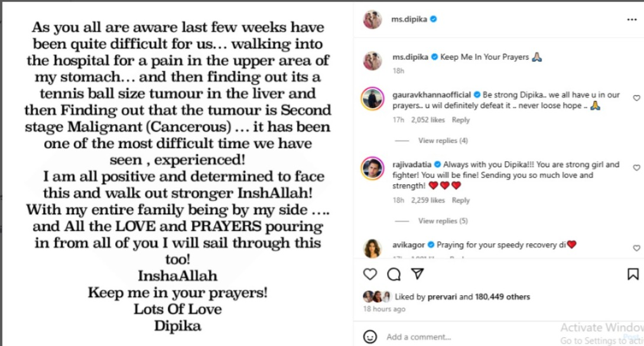The height and width of the screenshot is (346, 644).
Task: Like gauravkhannaofficial's comment
Action: coord(636,98)
